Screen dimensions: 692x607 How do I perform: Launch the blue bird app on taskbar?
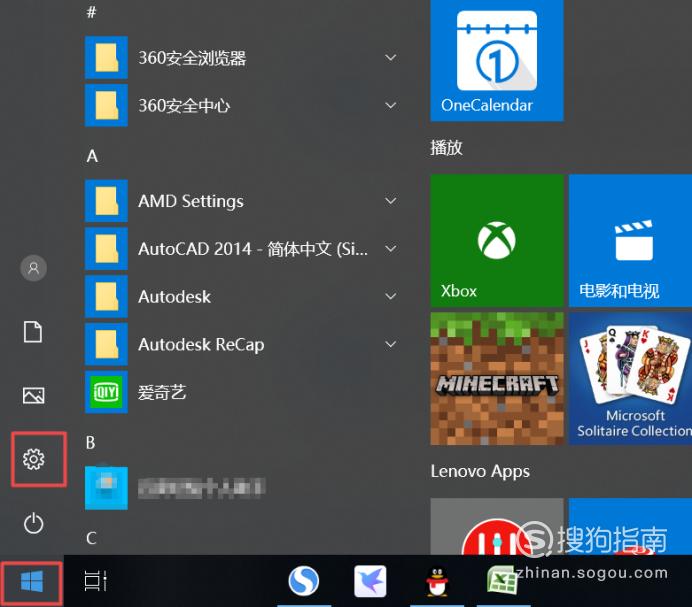click(370, 581)
